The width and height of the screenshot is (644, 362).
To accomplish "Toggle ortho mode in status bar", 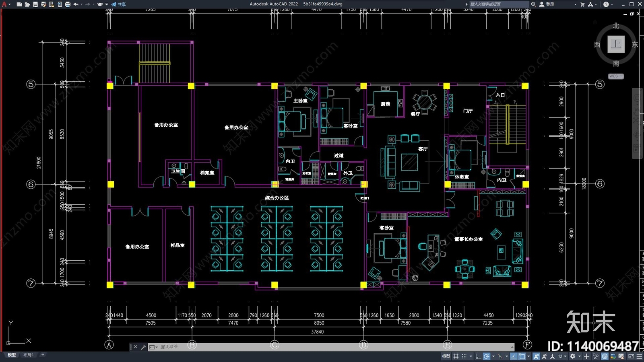I will 478,356.
